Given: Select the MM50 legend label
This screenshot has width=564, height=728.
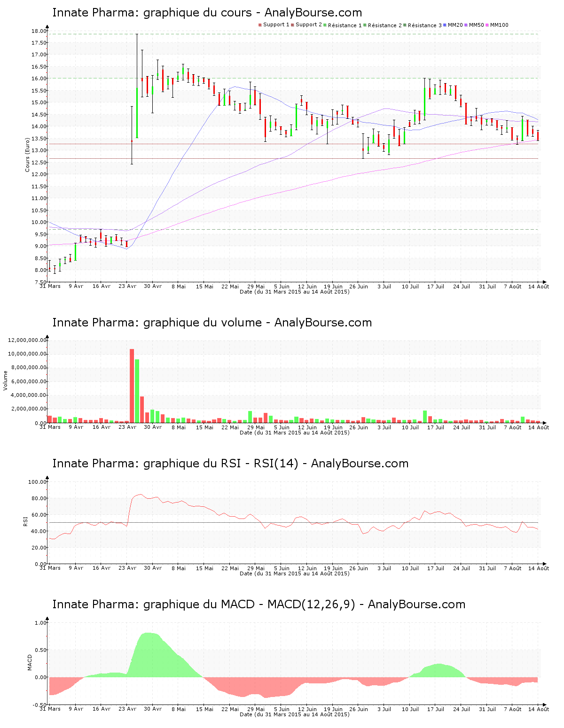Looking at the screenshot, I should coord(477,25).
